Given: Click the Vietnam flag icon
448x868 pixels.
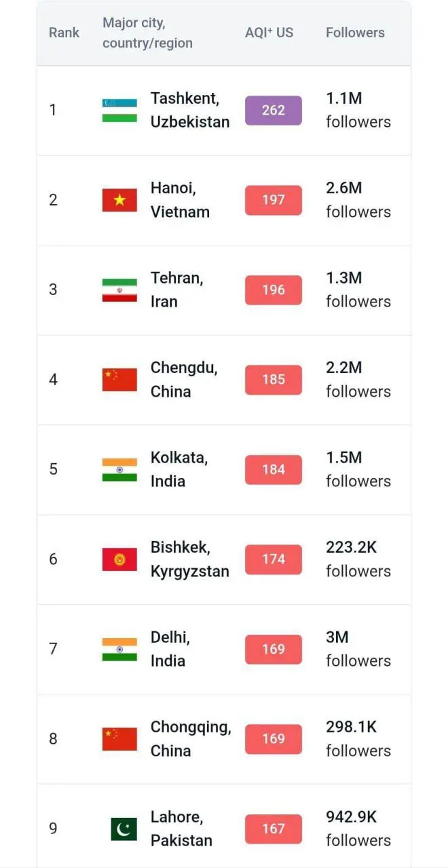Looking at the screenshot, I should coord(119,200).
